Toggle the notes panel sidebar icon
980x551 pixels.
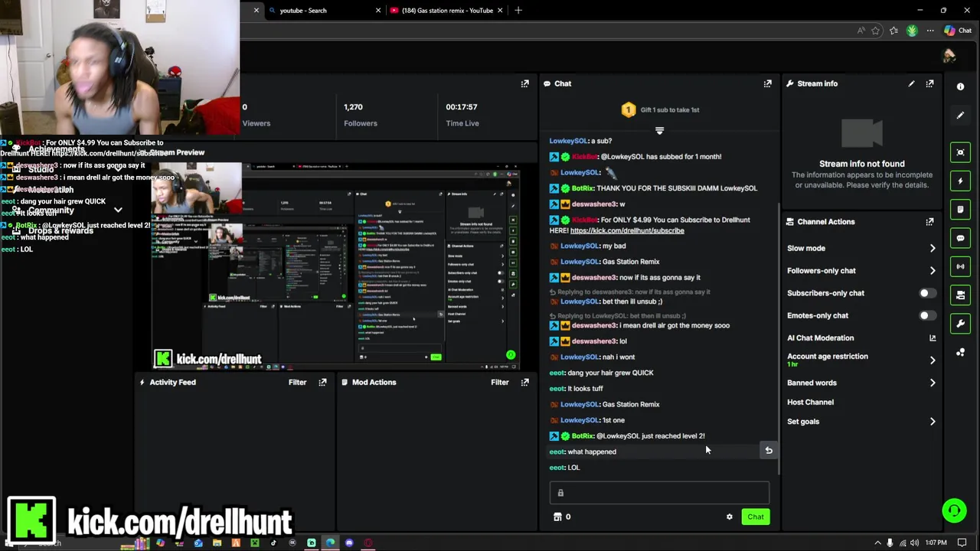(960, 210)
